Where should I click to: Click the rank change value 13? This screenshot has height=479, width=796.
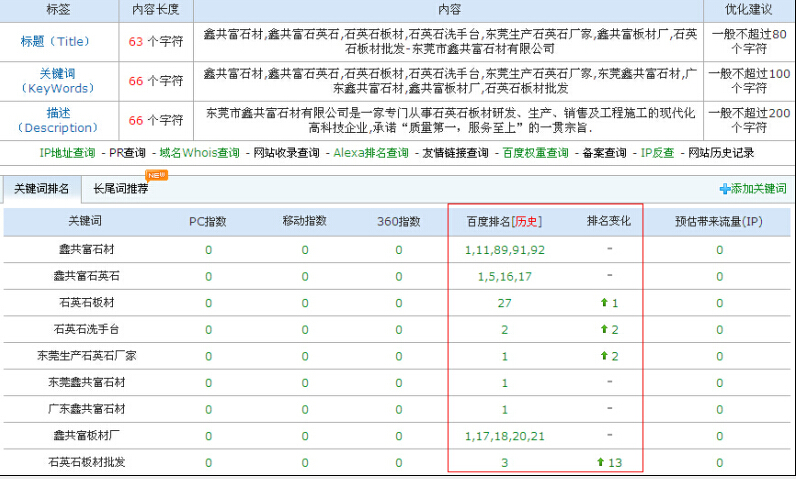click(615, 462)
